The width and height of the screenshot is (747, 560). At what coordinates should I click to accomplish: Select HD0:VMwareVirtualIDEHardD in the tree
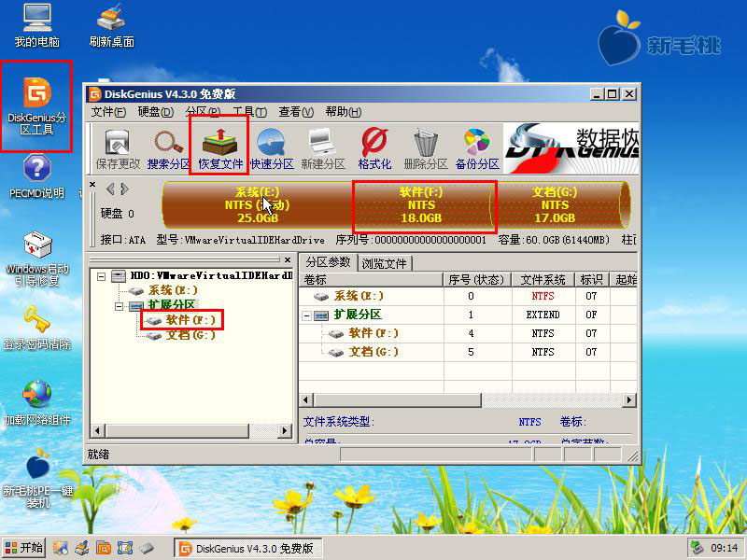coord(202,275)
